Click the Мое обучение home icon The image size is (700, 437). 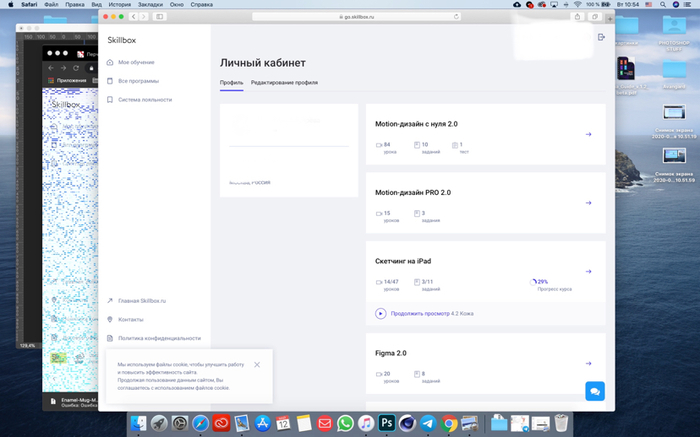(110, 62)
